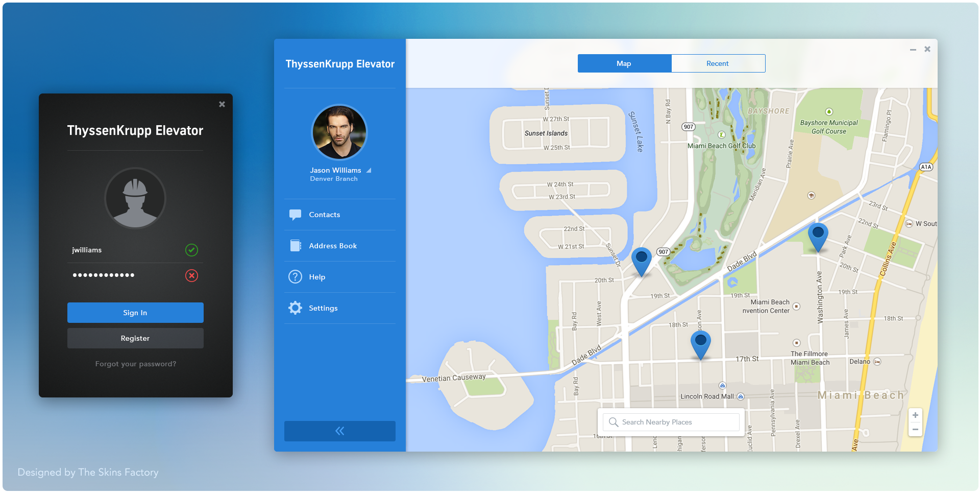Click the red password error icon
The width and height of the screenshot is (980, 494).
click(x=191, y=276)
